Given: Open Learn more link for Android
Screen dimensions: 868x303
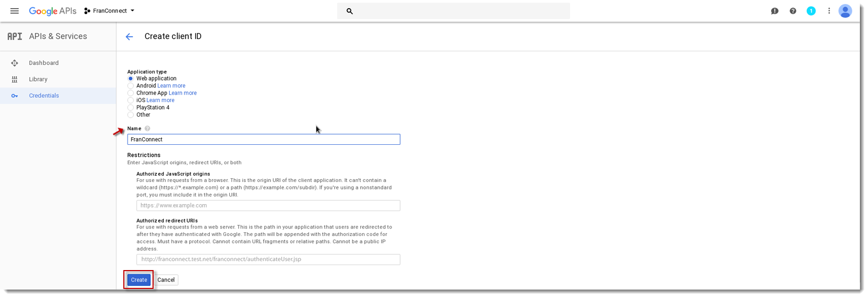Looking at the screenshot, I should (x=171, y=86).
